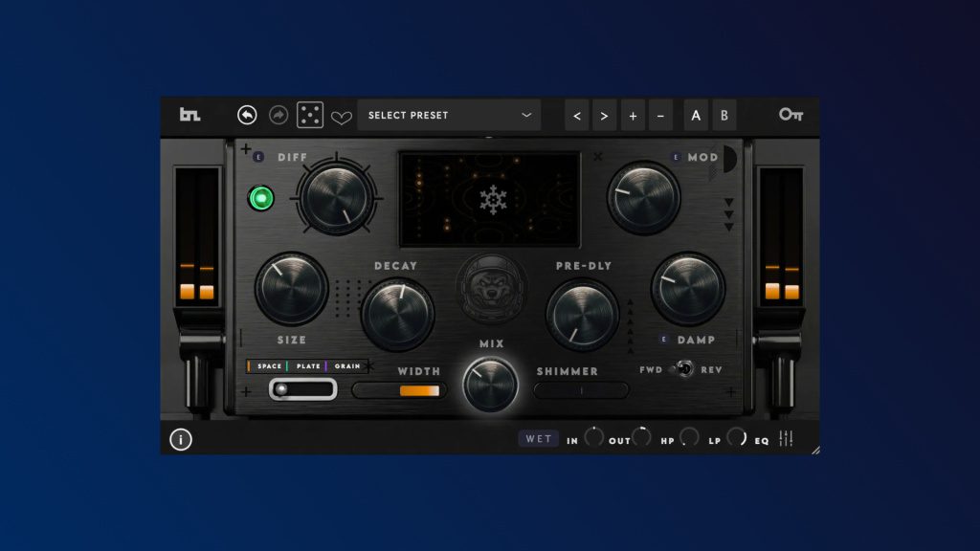Switch to the B state

(x=724, y=115)
